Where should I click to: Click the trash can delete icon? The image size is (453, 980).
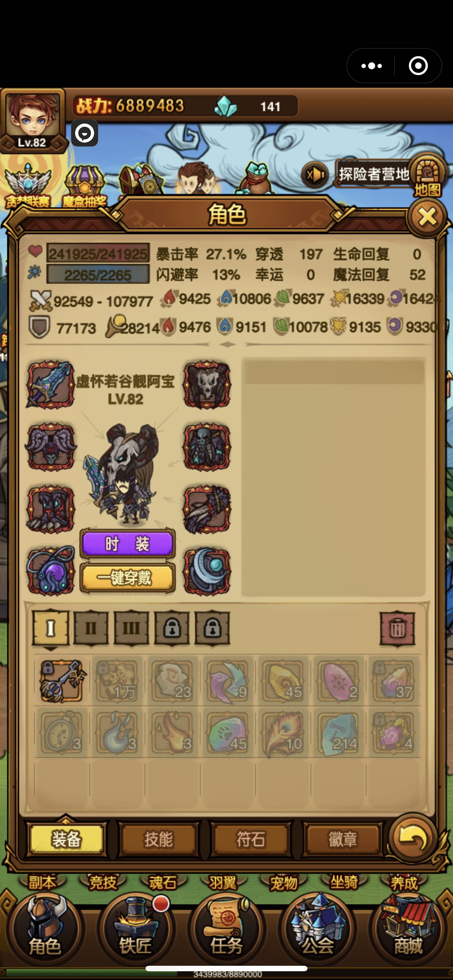pyautogui.click(x=397, y=629)
